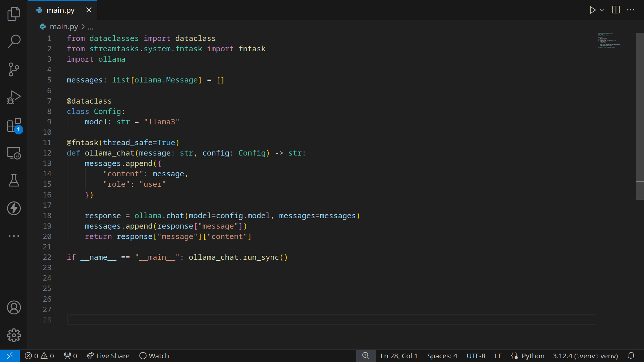Select Python interpreter 3.12.4 venv
Image resolution: width=644 pixels, height=362 pixels.
585,356
